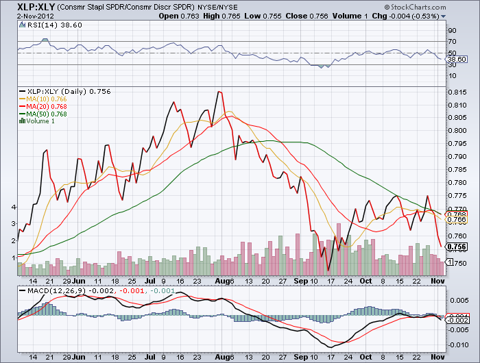Click the RSI indicator icon beside RSI(14)

coord(22,25)
